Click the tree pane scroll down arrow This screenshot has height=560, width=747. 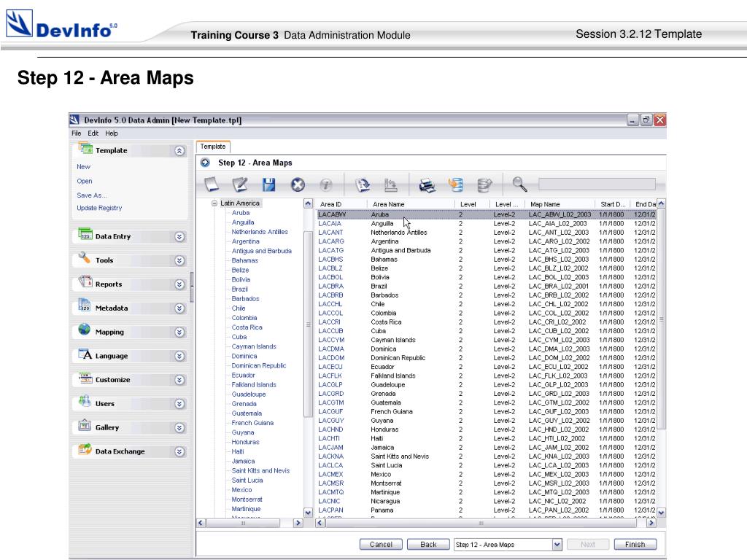point(308,513)
